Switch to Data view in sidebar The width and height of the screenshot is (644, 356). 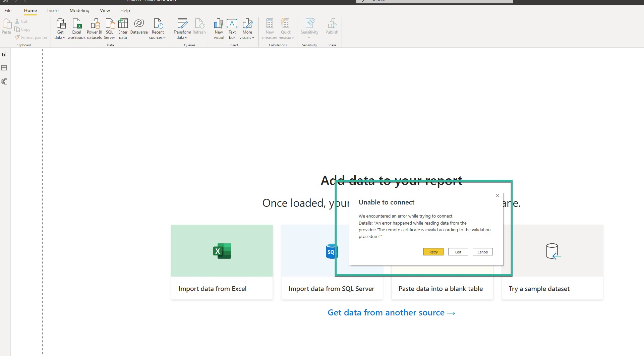coord(4,68)
